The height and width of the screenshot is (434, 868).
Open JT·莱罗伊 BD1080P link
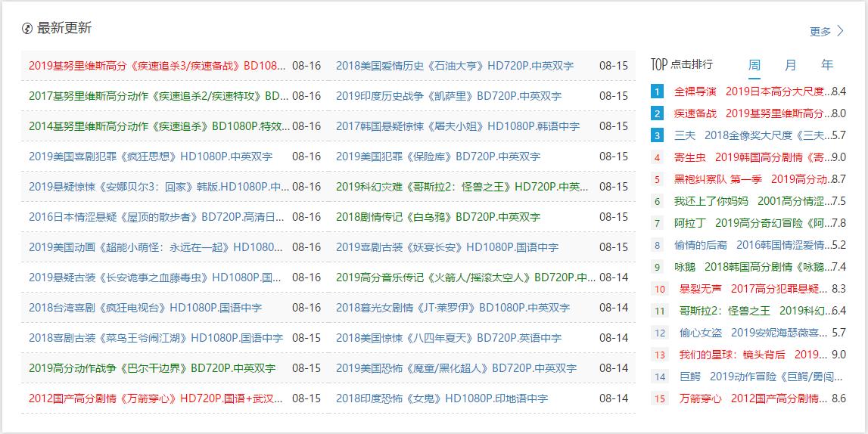tap(453, 308)
